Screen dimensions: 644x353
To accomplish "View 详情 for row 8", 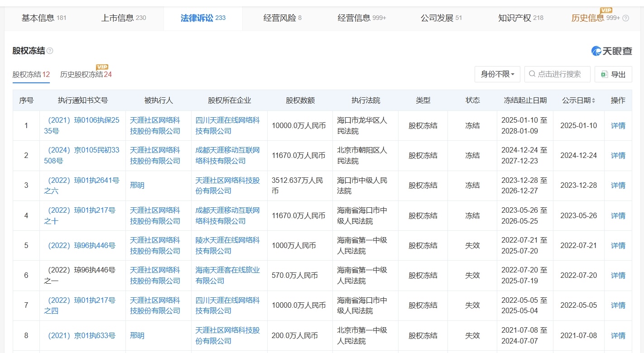I will 618,336.
